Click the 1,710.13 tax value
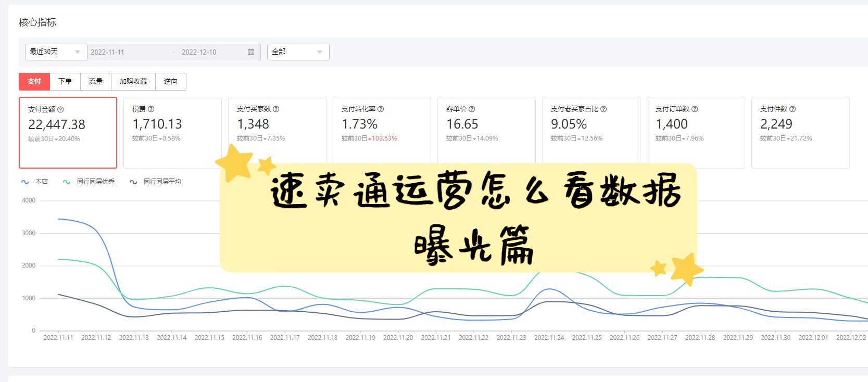 pyautogui.click(x=157, y=124)
